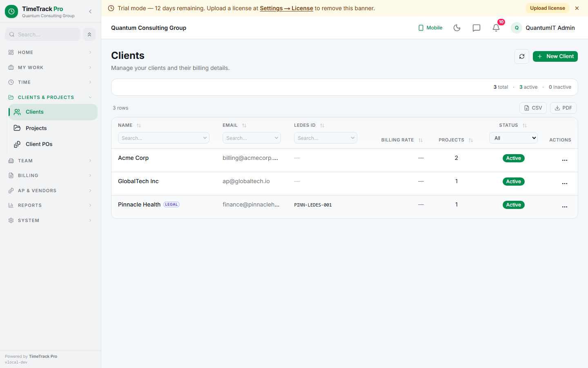Export clients as CSV

(533, 108)
